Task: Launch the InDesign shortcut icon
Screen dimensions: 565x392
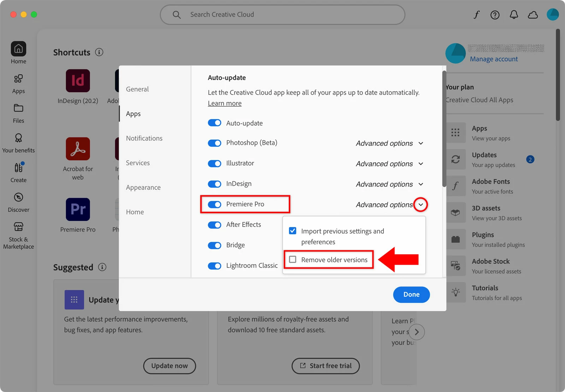Action: pos(78,81)
